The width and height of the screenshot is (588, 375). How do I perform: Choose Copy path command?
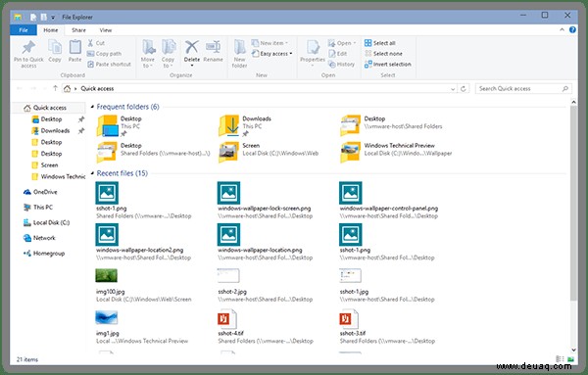(x=104, y=54)
